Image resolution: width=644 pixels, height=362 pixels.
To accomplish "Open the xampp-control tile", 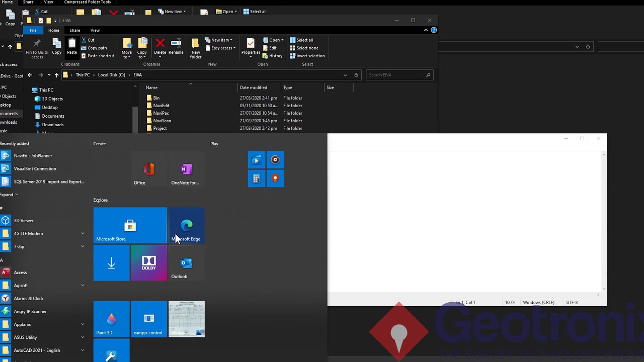I will (x=148, y=319).
